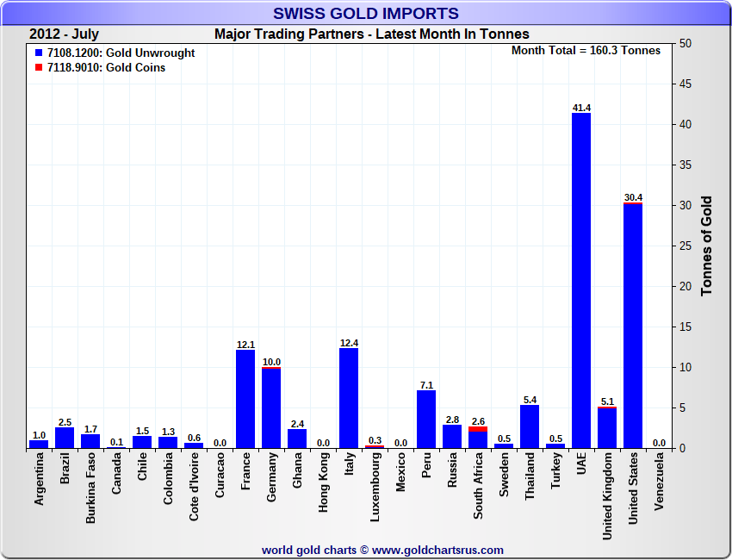Click the Italy bar labeled 12.4

click(x=349, y=398)
